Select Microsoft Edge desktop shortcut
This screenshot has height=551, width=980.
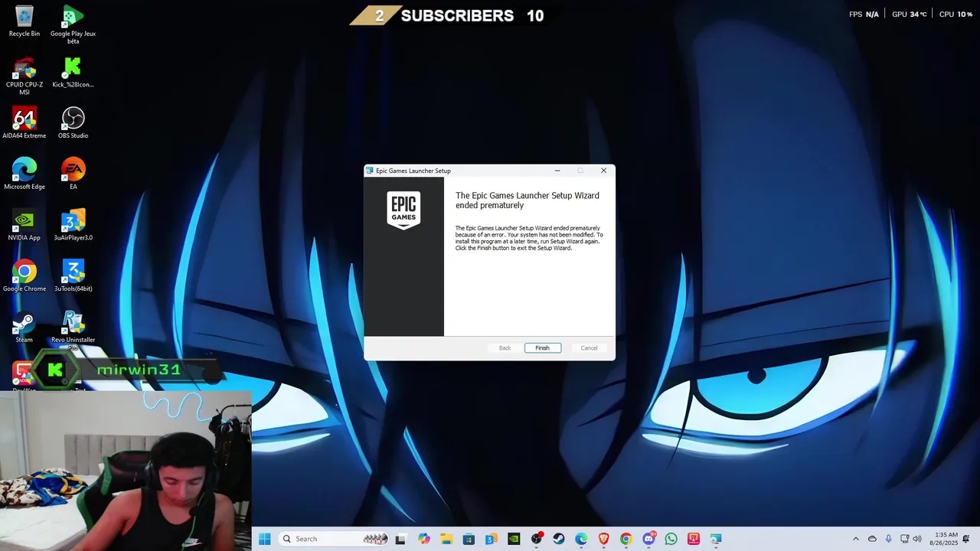(24, 174)
